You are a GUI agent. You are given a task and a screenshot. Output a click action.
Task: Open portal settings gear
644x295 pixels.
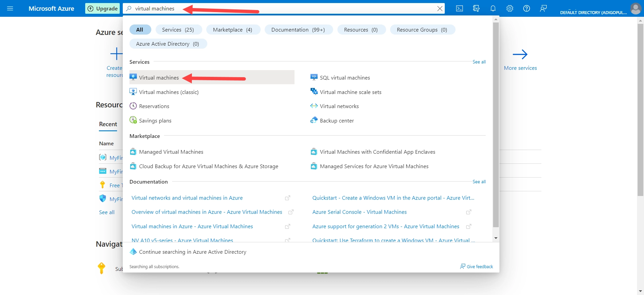pos(510,8)
